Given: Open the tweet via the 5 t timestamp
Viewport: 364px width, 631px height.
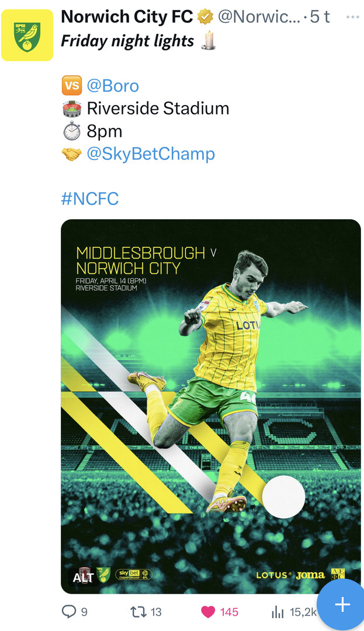Looking at the screenshot, I should point(320,17).
